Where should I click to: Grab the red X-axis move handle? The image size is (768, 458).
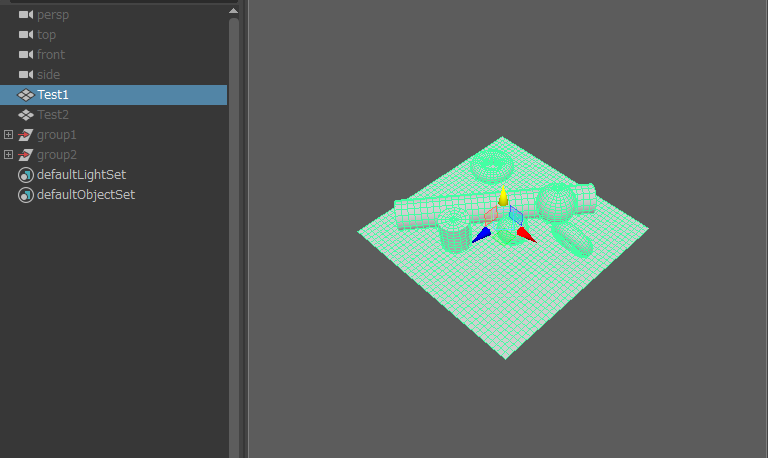(x=527, y=235)
